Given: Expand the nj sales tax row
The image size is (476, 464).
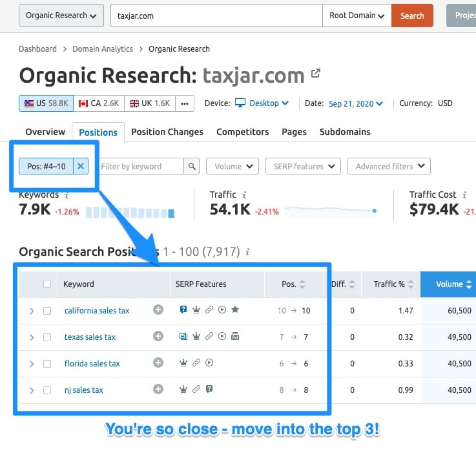Looking at the screenshot, I should pyautogui.click(x=32, y=390).
